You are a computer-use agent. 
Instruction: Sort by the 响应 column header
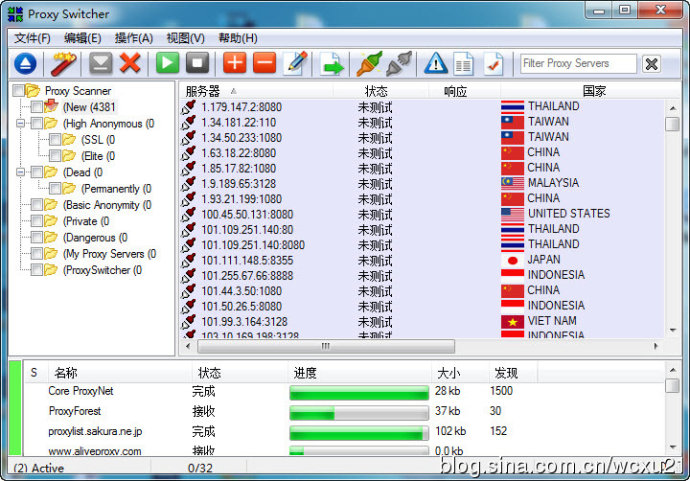pyautogui.click(x=464, y=91)
